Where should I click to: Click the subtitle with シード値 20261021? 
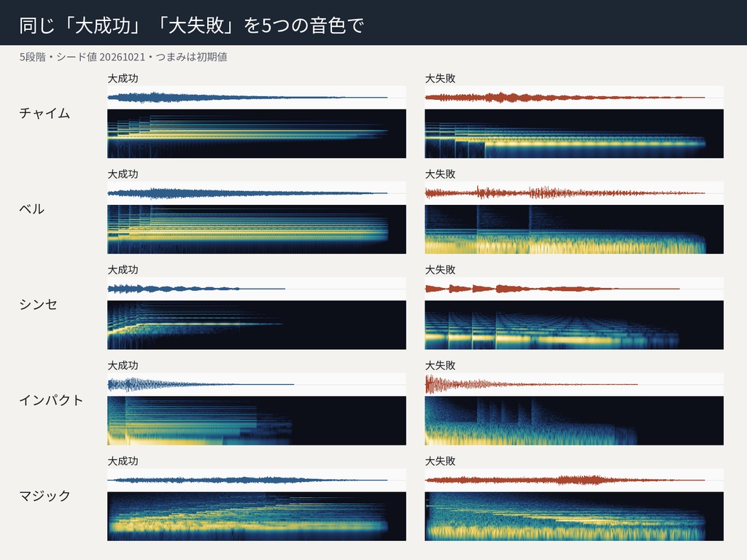pos(123,57)
